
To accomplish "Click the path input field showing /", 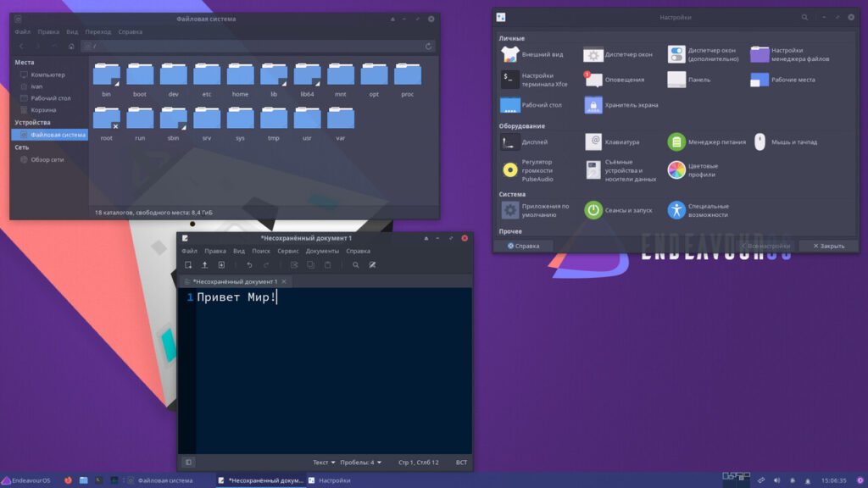I will point(254,46).
